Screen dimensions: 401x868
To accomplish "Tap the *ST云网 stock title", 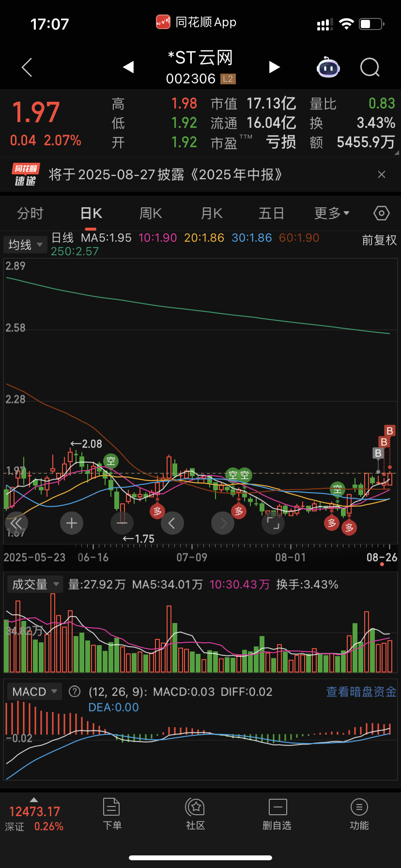I will click(x=200, y=58).
